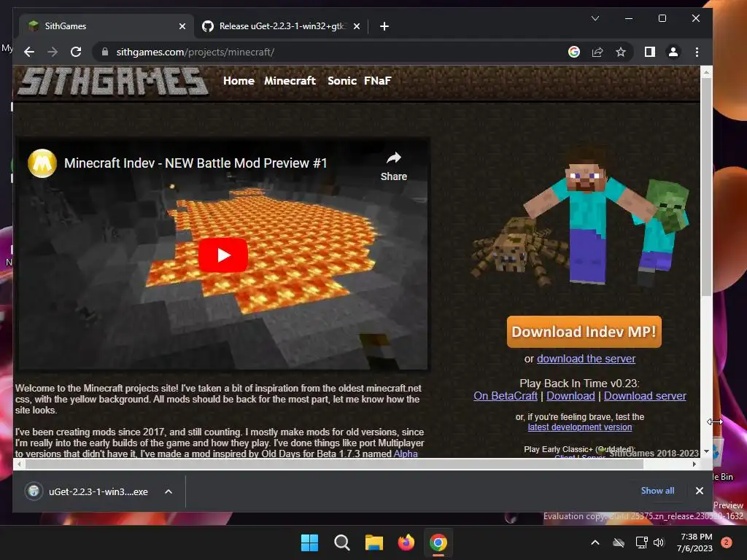
Task: Open the Chrome three-dot menu
Action: (x=697, y=52)
